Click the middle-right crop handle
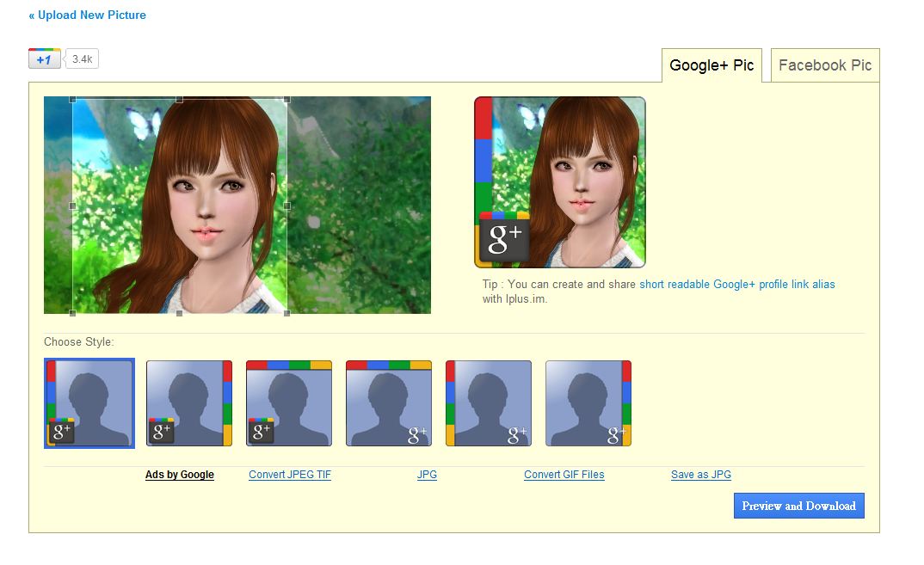Viewport: 924px width, 565px height. [287, 206]
